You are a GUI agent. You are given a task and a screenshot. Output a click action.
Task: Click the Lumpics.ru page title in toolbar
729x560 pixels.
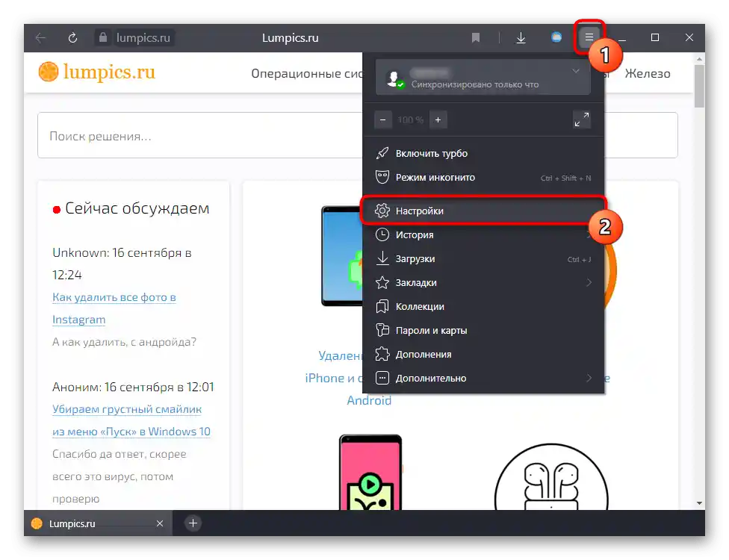290,37
